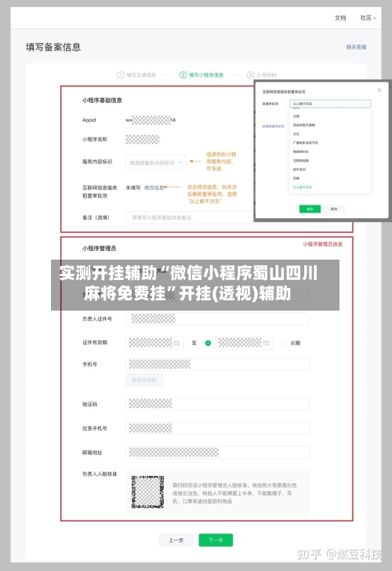Open calendar icon of end date field
This screenshot has width=392, height=571.
267,343
